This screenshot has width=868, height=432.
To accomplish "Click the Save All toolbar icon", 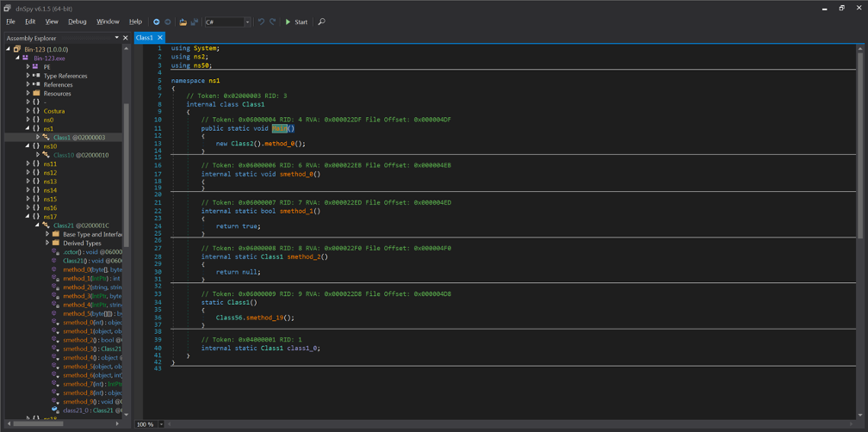I will point(195,22).
